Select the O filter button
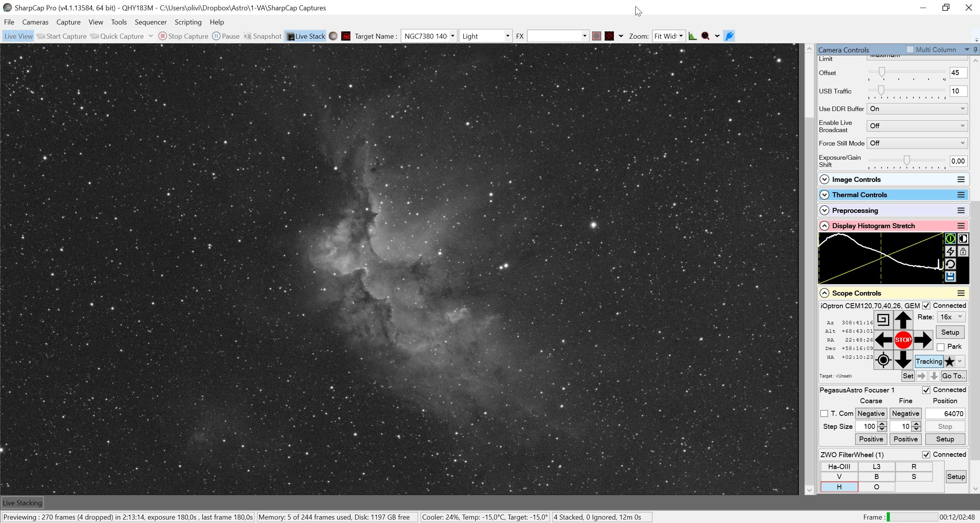This screenshot has height=523, width=980. pos(876,487)
